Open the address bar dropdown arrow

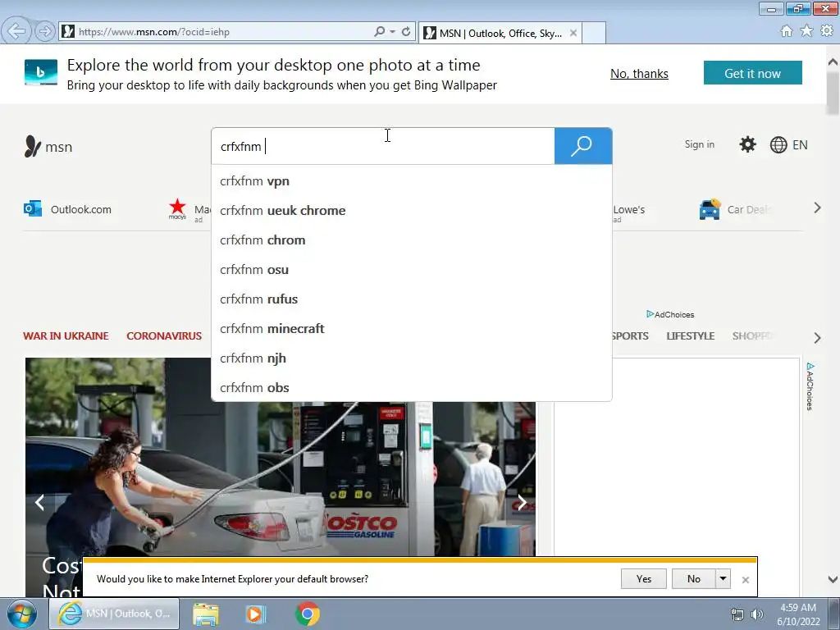tap(393, 32)
